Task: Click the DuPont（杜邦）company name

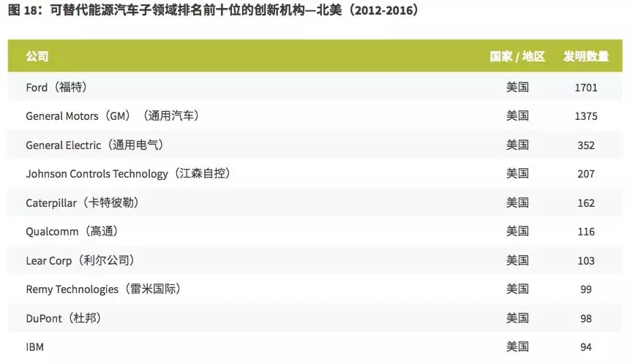Action: (x=64, y=318)
